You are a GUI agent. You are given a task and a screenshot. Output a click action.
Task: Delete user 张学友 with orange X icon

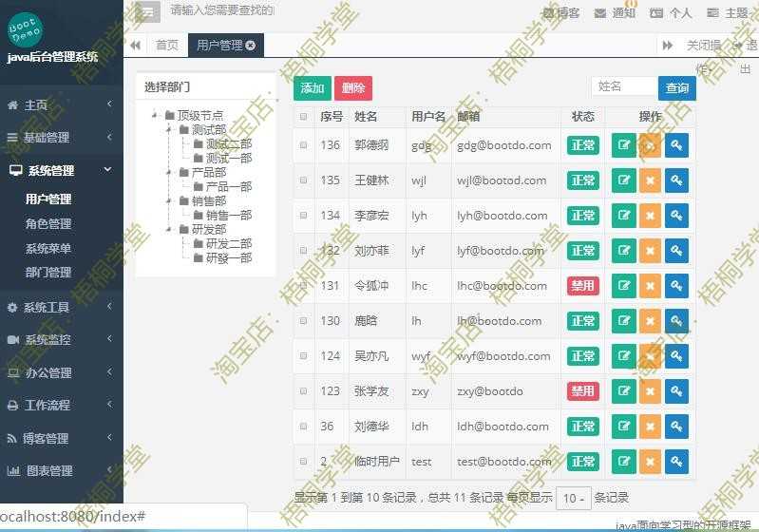point(650,391)
